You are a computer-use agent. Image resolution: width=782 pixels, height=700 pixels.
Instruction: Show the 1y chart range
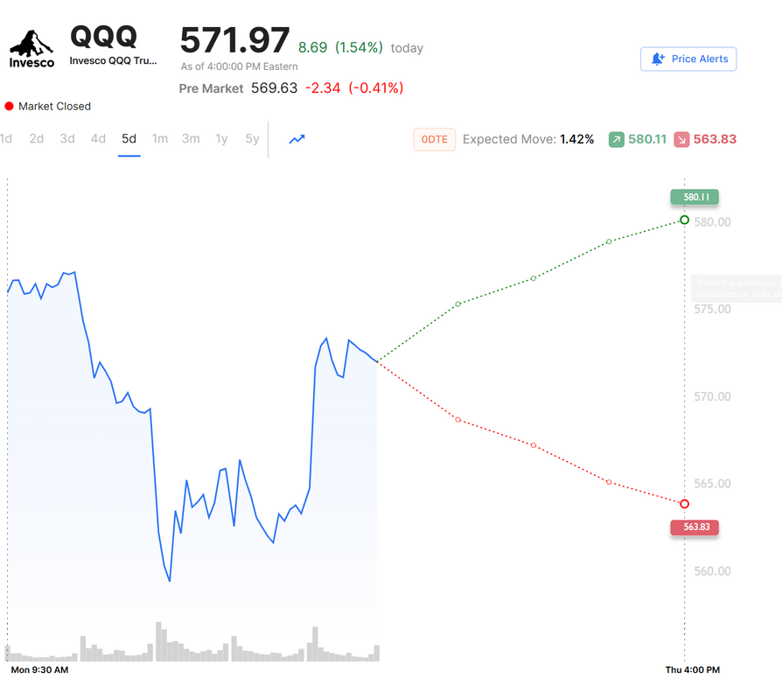click(221, 138)
